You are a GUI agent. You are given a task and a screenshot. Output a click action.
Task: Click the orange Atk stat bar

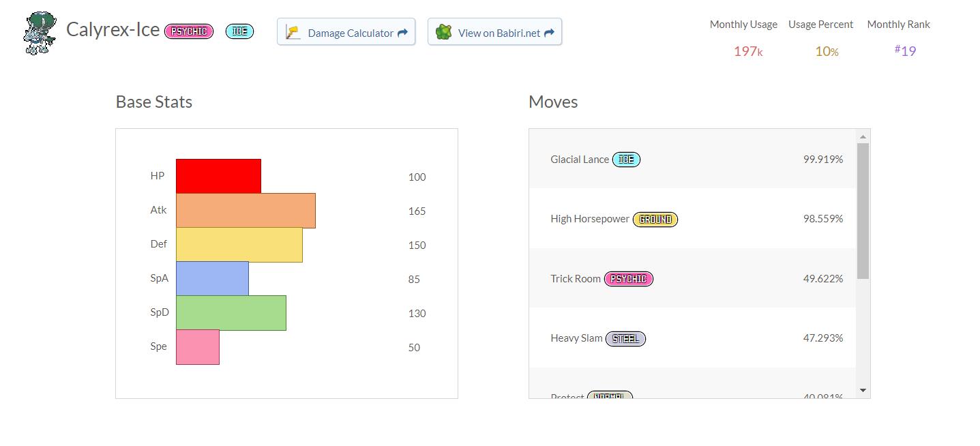click(246, 210)
